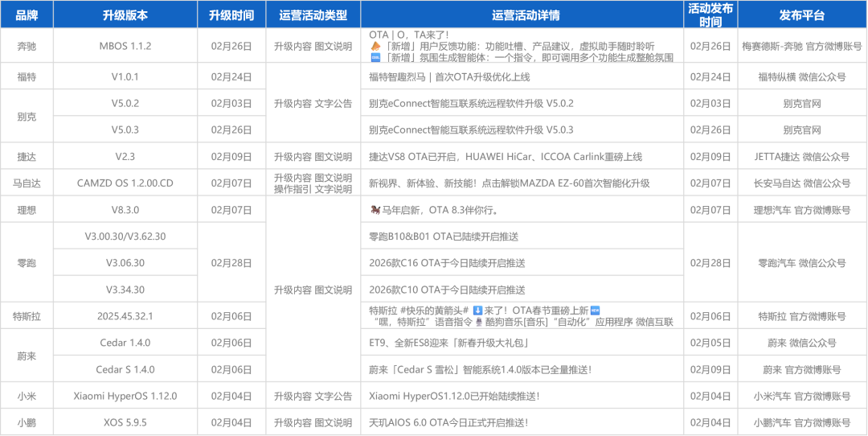Viewport: 868px width, 436px height.
Task: Click the 升级内容 文字公告 merged cell for 福特/别克
Action: point(313,103)
